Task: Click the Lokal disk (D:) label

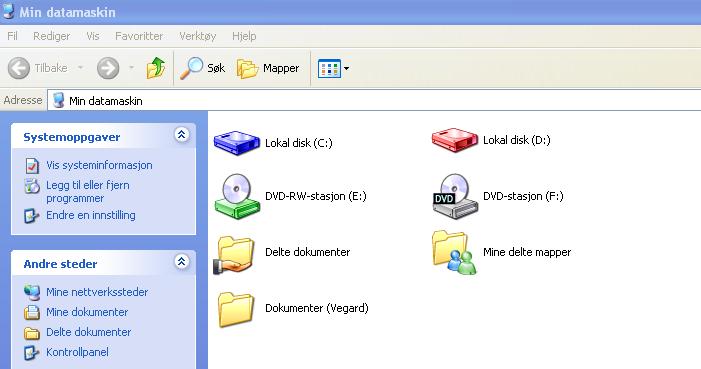Action: (x=517, y=140)
